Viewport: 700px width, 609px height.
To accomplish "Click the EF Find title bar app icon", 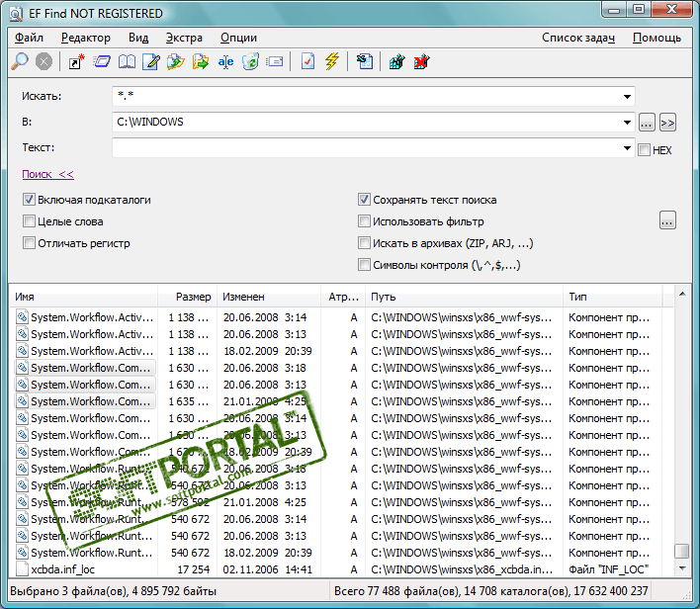I will tap(16, 14).
